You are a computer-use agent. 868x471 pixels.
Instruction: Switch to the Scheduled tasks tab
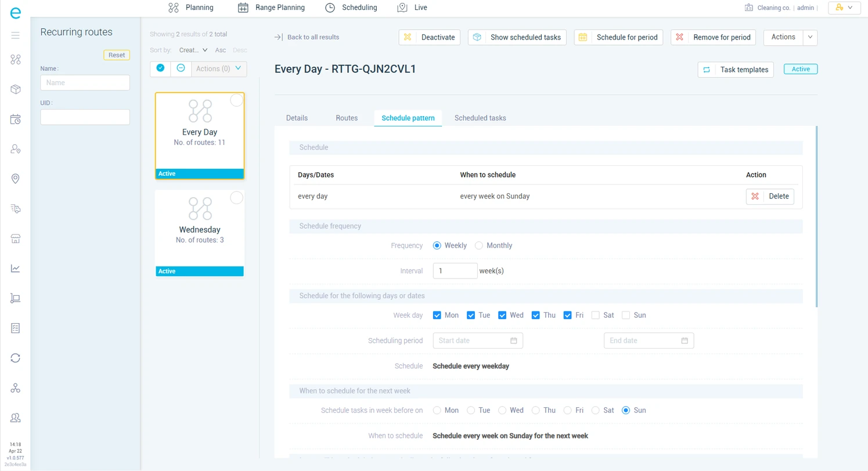pos(480,118)
